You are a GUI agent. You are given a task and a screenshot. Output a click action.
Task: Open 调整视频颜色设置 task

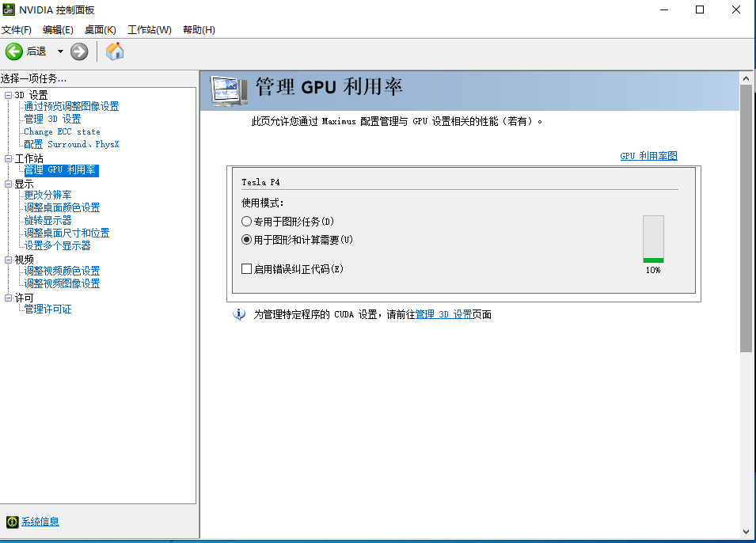[x=63, y=271]
